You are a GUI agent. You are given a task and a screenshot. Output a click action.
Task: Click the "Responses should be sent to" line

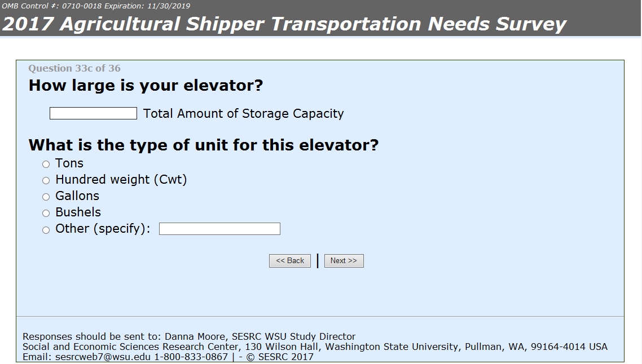pyautogui.click(x=189, y=337)
